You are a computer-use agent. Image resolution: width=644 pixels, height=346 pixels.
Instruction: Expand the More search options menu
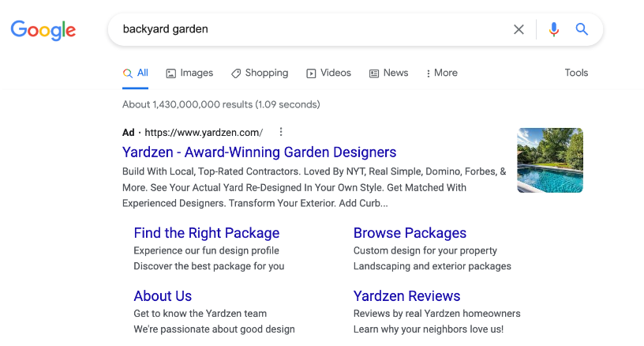pos(442,73)
